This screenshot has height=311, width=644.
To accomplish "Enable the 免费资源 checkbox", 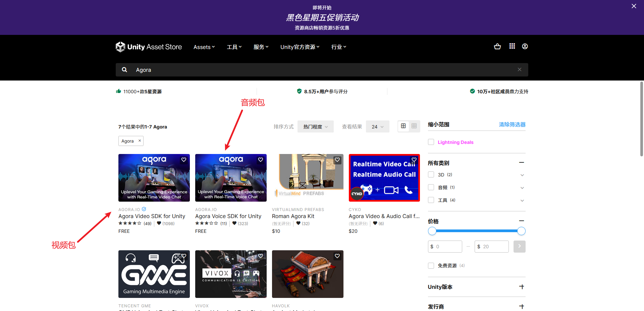I will tap(431, 265).
